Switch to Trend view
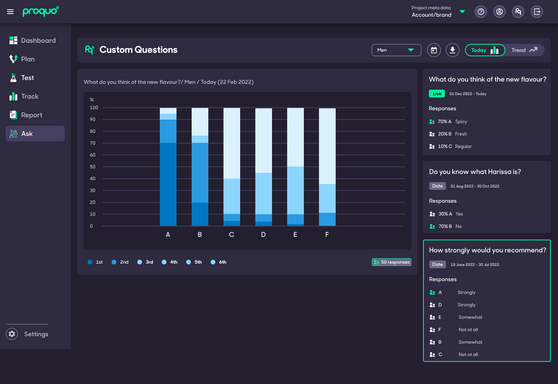558x384 pixels. [524, 50]
